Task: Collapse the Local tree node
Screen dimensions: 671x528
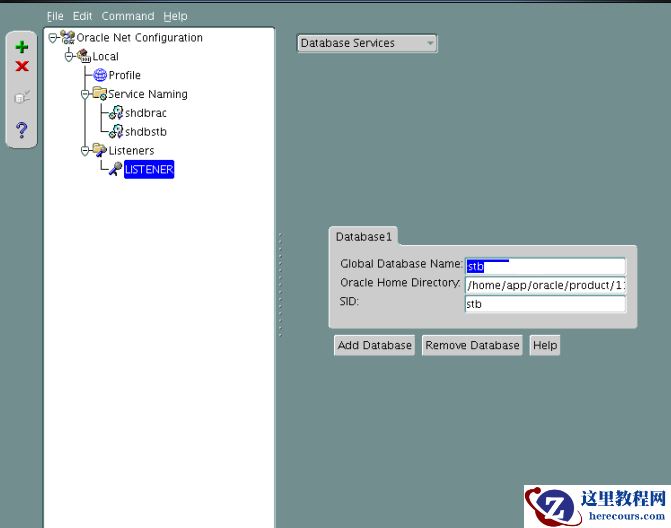Action: point(69,56)
